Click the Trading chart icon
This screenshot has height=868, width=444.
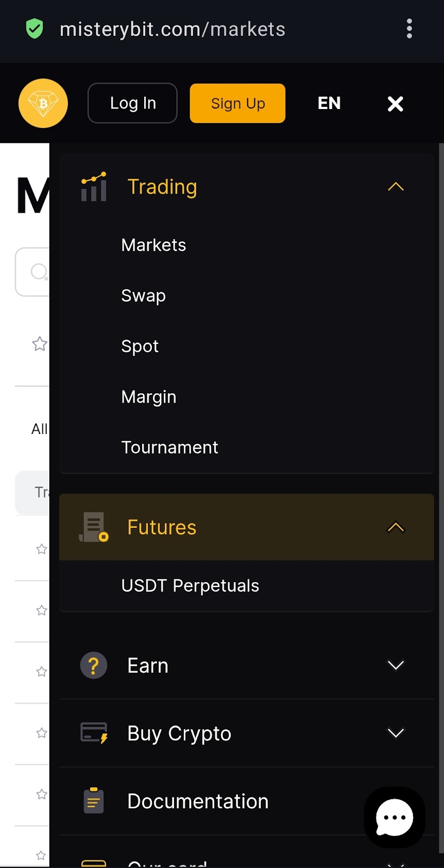point(94,187)
